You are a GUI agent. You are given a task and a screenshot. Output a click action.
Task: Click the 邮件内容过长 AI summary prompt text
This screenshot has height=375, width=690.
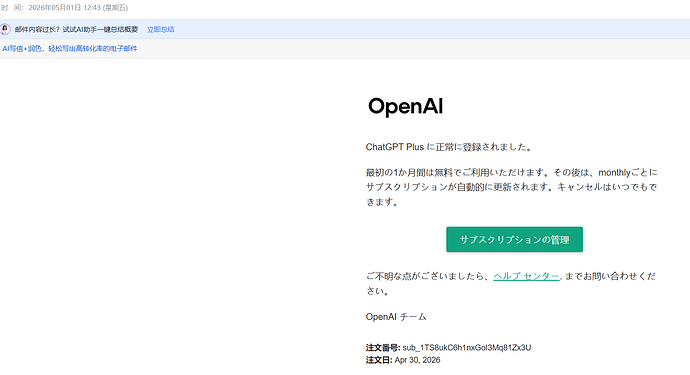(76, 29)
